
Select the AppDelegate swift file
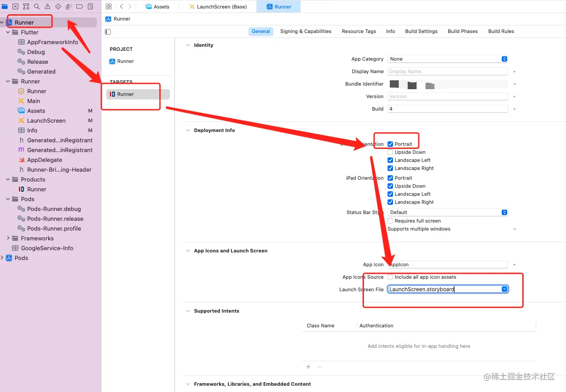pos(45,160)
